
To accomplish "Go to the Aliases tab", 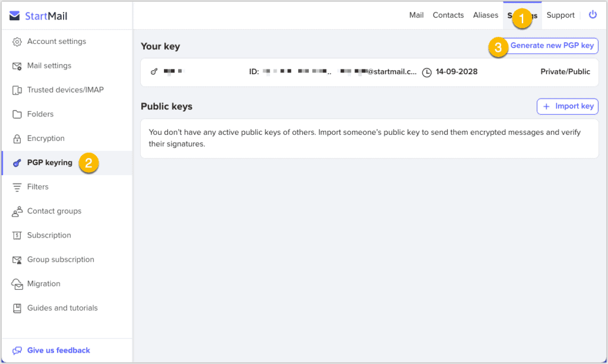I will pos(486,15).
